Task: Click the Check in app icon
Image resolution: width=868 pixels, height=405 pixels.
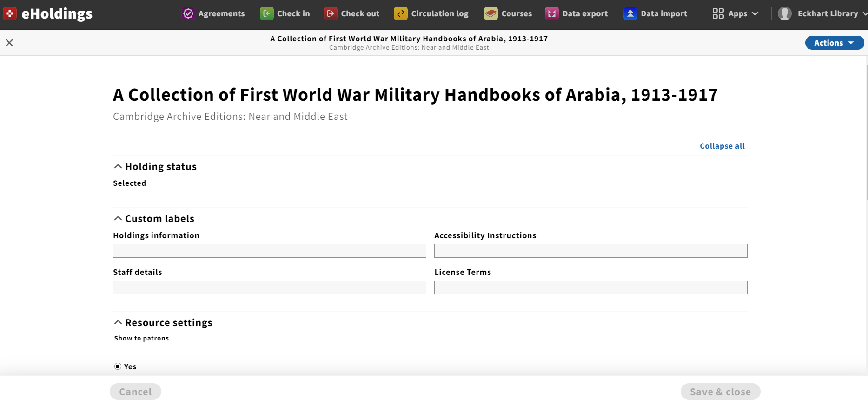Action: click(267, 13)
